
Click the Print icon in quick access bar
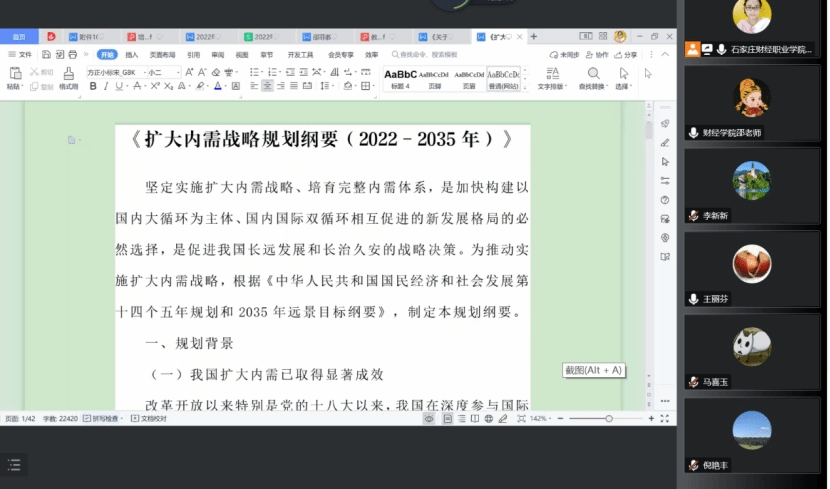[x=73, y=54]
